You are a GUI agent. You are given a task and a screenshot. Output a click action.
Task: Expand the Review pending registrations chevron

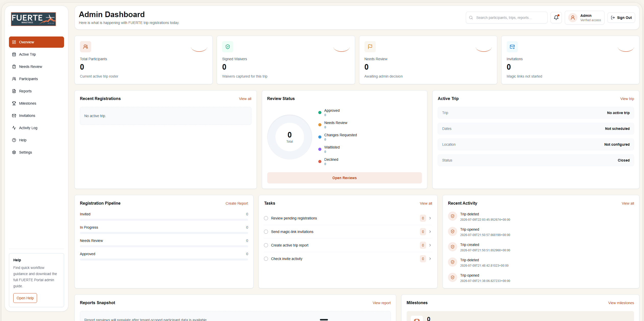pyautogui.click(x=430, y=218)
